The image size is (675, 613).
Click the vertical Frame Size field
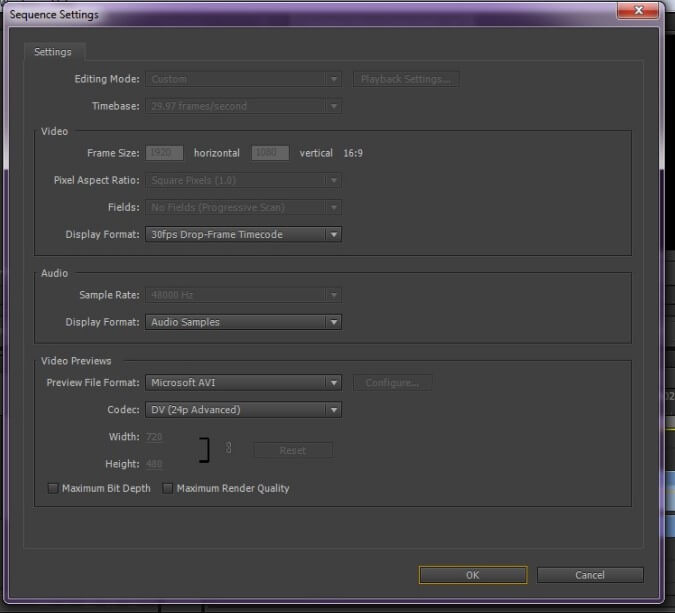point(270,153)
